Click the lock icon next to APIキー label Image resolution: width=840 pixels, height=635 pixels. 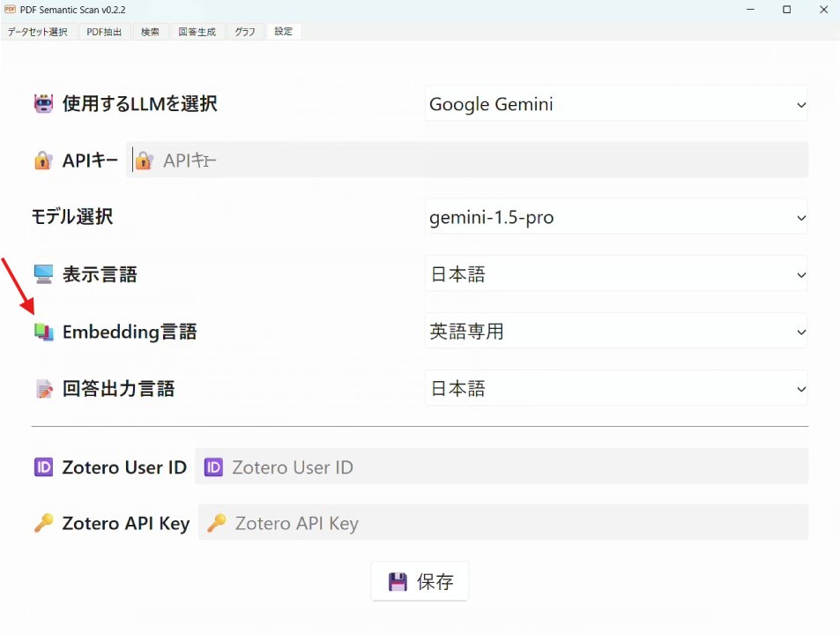(43, 161)
